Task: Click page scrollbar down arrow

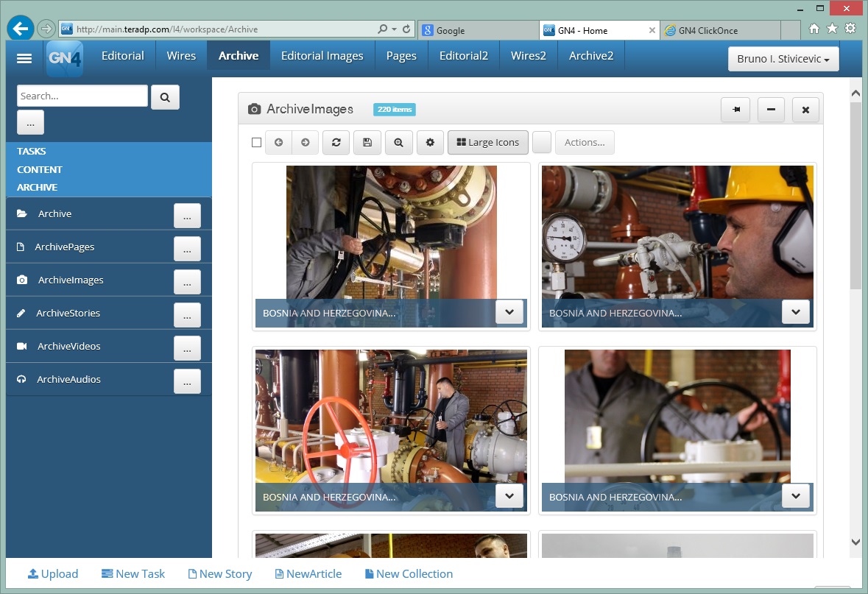Action: point(855,542)
